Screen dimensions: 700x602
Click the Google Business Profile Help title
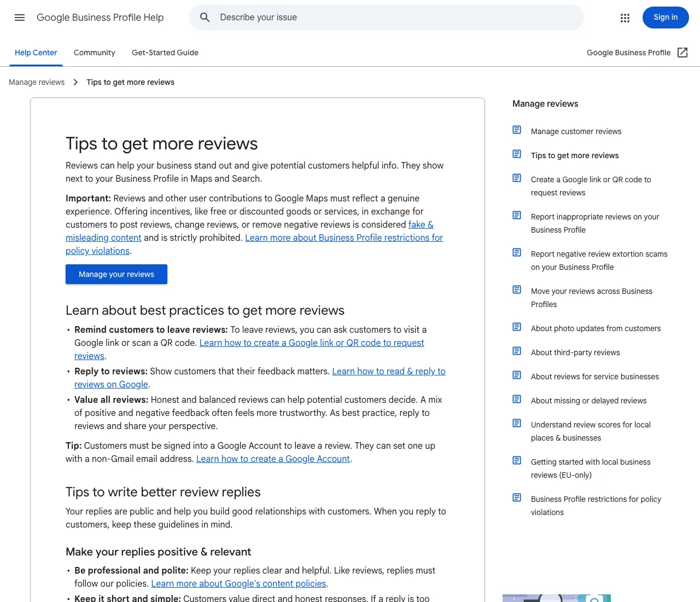[x=100, y=18]
